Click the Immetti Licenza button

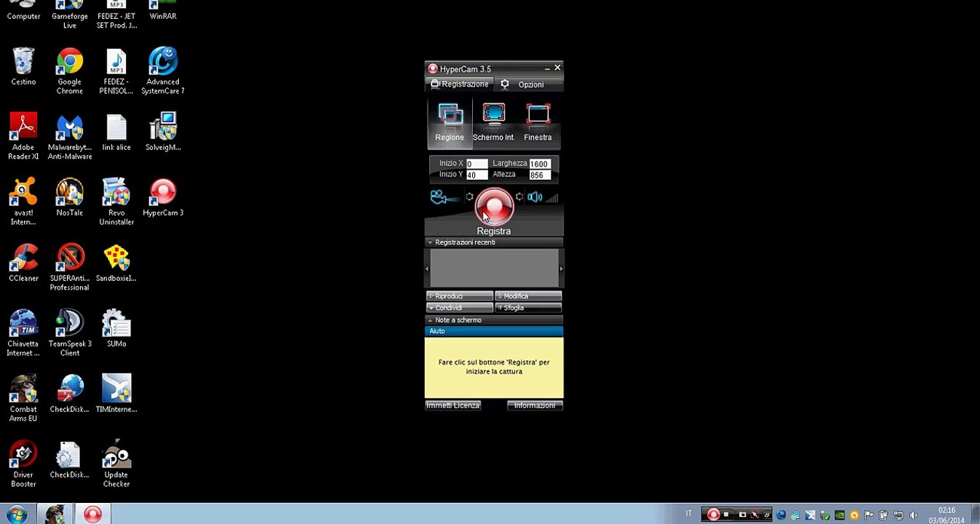pos(453,405)
